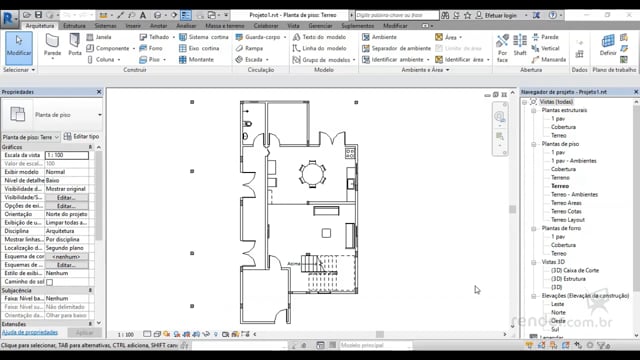The height and width of the screenshot is (360, 640).
Task: Activate the Escada stair tool
Action: [x=252, y=60]
